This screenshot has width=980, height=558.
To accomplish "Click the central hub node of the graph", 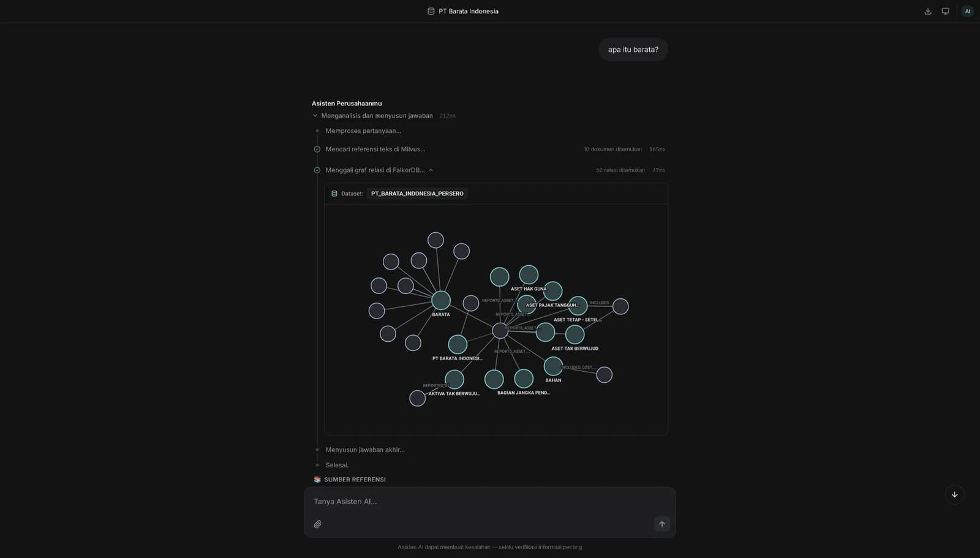I will (500, 331).
